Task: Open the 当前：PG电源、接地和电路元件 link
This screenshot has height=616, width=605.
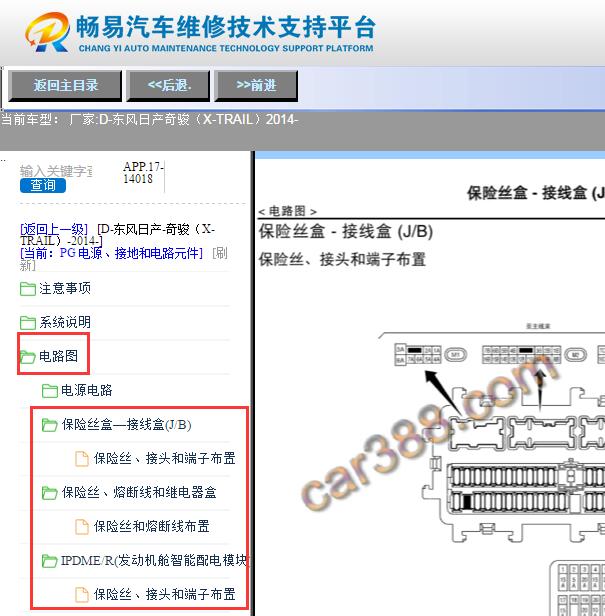Action: pos(112,253)
